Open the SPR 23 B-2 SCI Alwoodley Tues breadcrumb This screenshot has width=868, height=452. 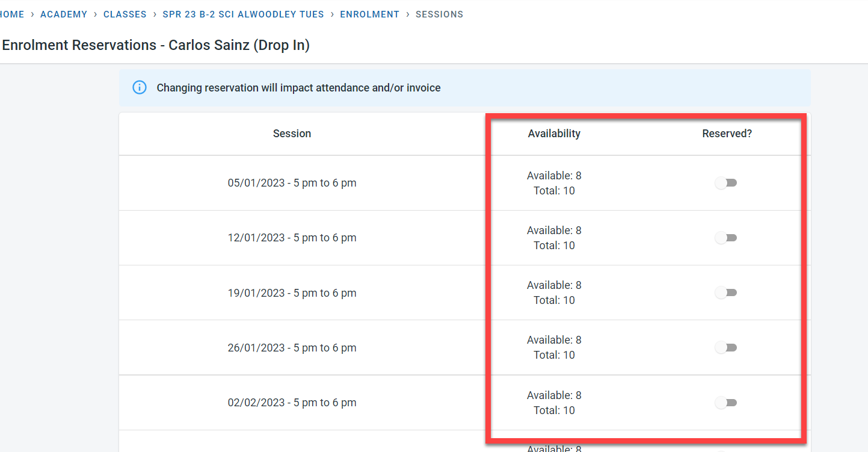point(243,14)
